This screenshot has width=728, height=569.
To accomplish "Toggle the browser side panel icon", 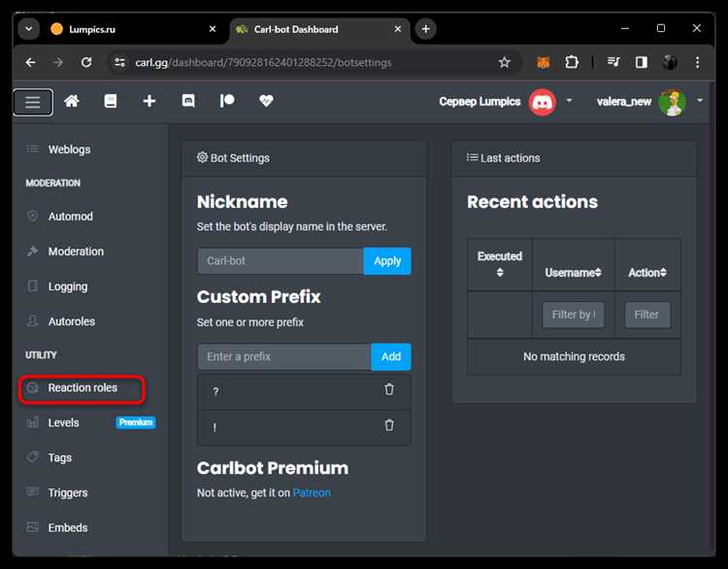I will [x=642, y=62].
